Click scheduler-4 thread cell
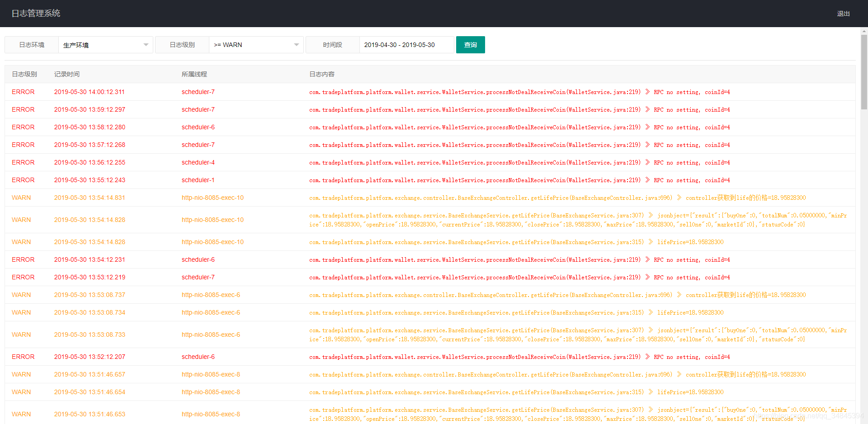The height and width of the screenshot is (424, 868). (x=198, y=162)
